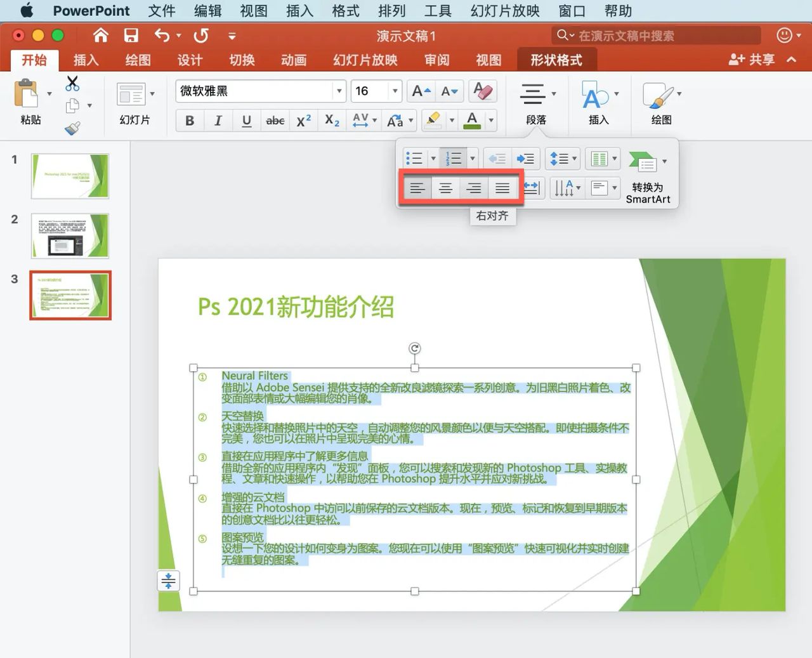Click the 绘图 drawing icon
This screenshot has width=812, height=658.
point(657,95)
